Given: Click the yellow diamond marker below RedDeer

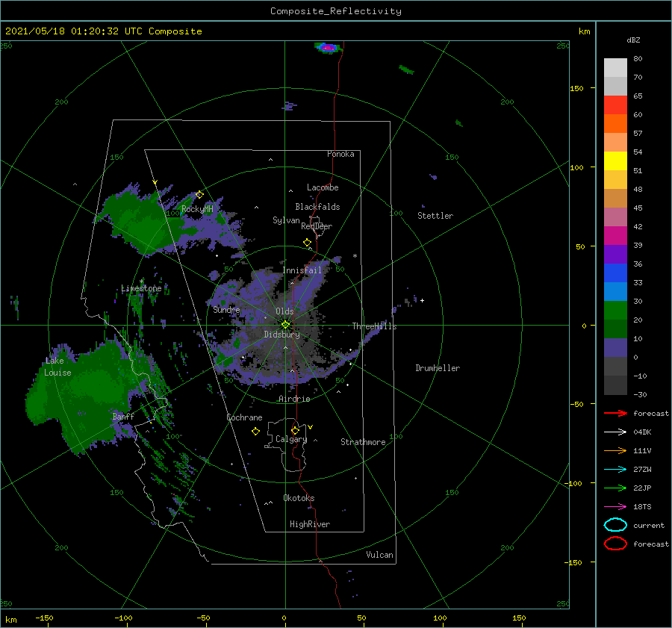Looking at the screenshot, I should click(x=307, y=243).
